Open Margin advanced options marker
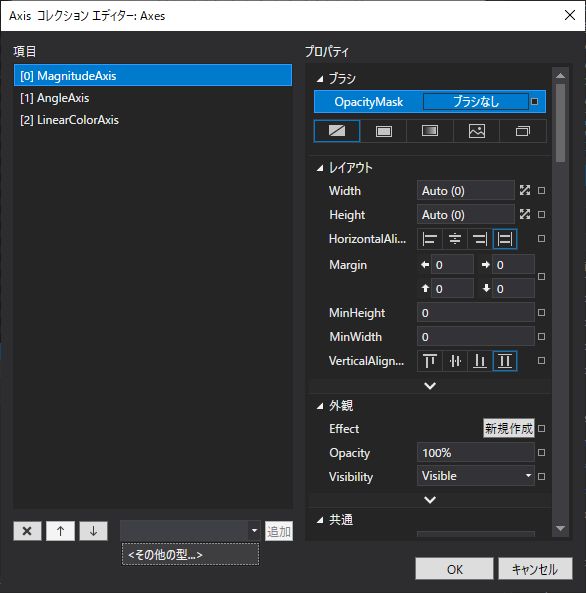This screenshot has width=586, height=593. point(541,276)
